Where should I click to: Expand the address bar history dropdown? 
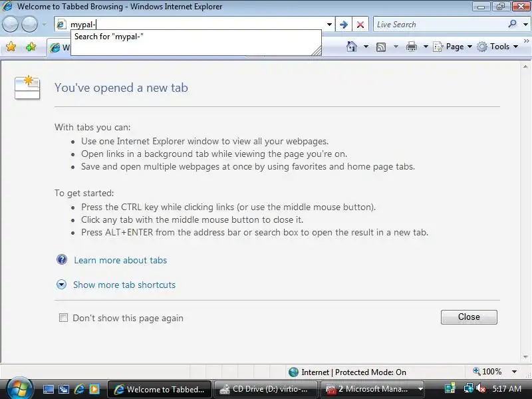click(x=329, y=25)
